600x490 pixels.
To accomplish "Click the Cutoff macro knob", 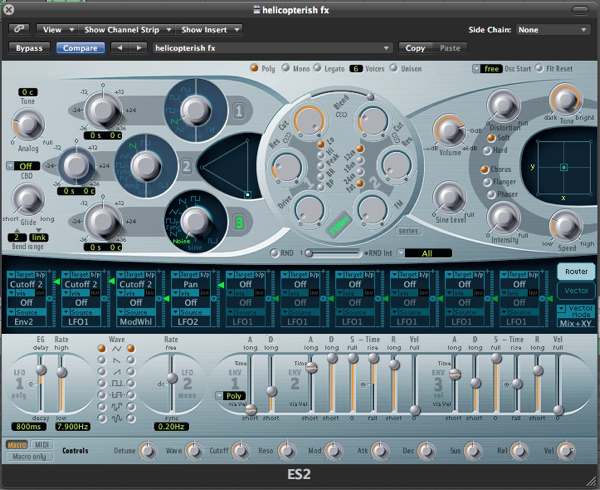I will 240,451.
